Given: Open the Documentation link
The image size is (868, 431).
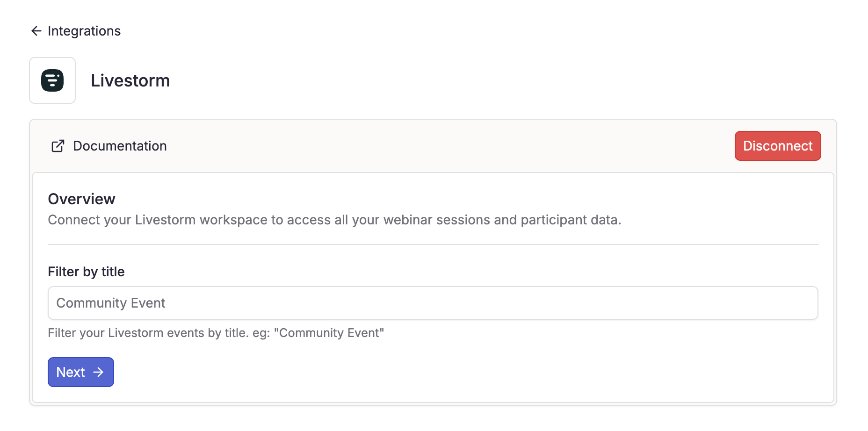Looking at the screenshot, I should (x=120, y=146).
